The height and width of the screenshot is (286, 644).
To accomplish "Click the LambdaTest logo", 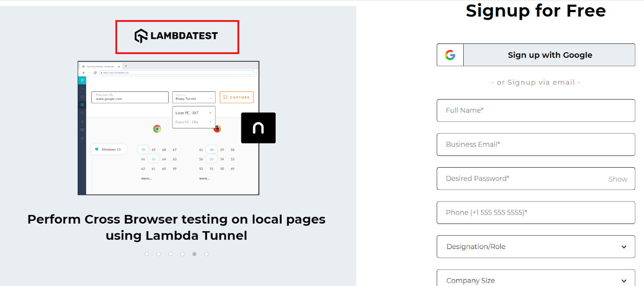I will click(176, 36).
